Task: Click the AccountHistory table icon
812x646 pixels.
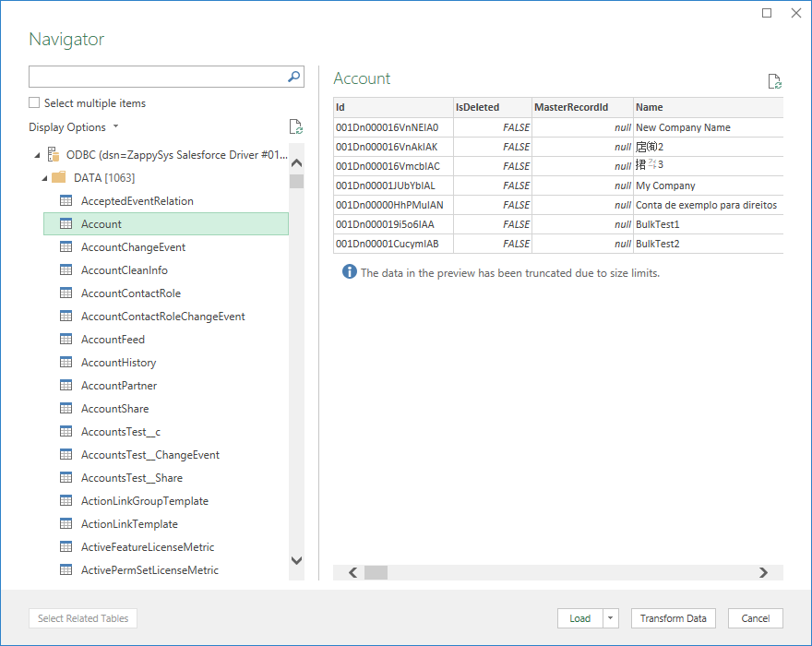Action: [x=66, y=362]
